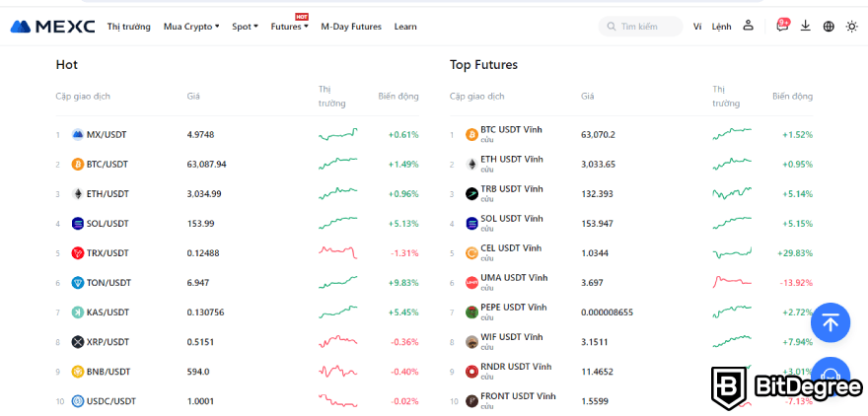Click the XRP/USDT coin icon
Screen dimensions: 868x416
[x=78, y=342]
